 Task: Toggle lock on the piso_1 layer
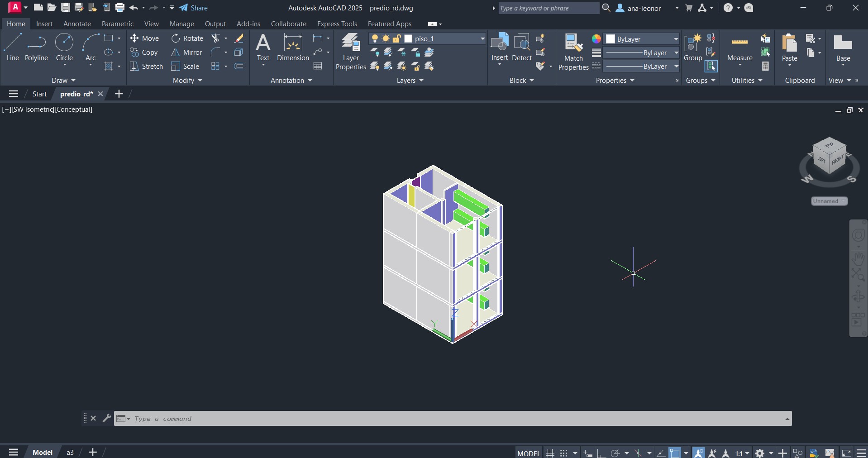[x=397, y=39]
